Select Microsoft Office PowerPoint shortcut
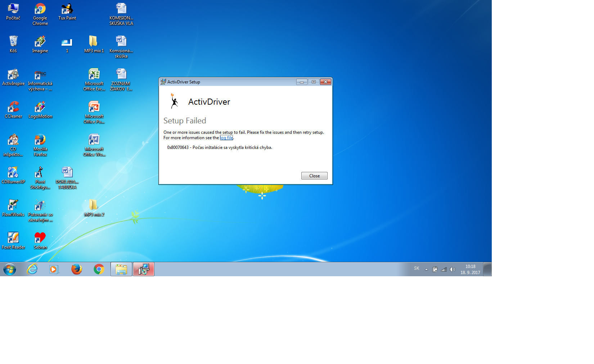The image size is (594, 364). pos(94,112)
